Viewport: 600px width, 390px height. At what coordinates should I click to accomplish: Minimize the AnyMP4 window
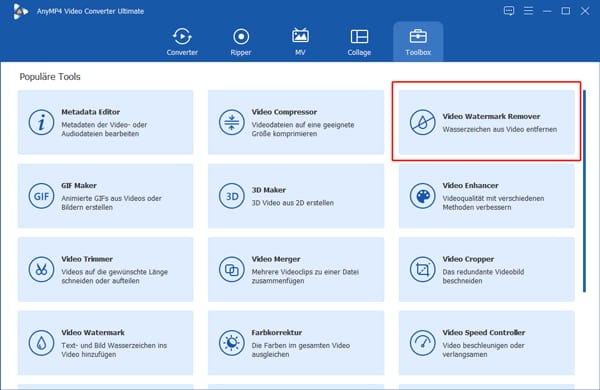tap(547, 11)
